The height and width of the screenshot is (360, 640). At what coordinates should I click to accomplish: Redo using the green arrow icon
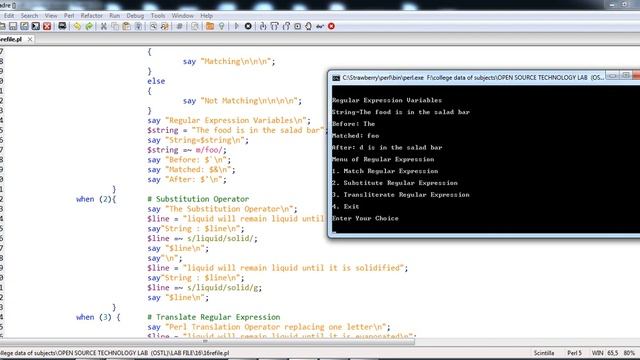click(x=89, y=26)
